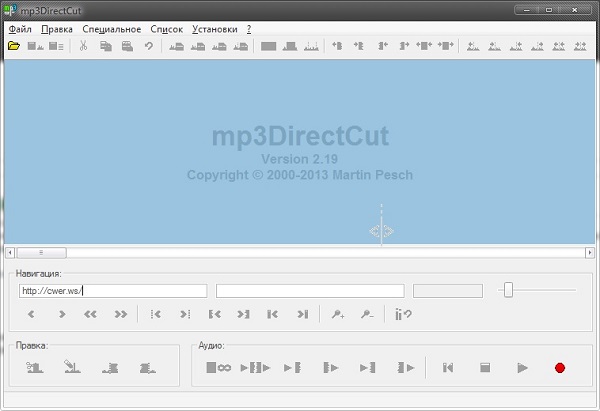Click the single left arrow navigation button
600x411 pixels.
tap(32, 314)
